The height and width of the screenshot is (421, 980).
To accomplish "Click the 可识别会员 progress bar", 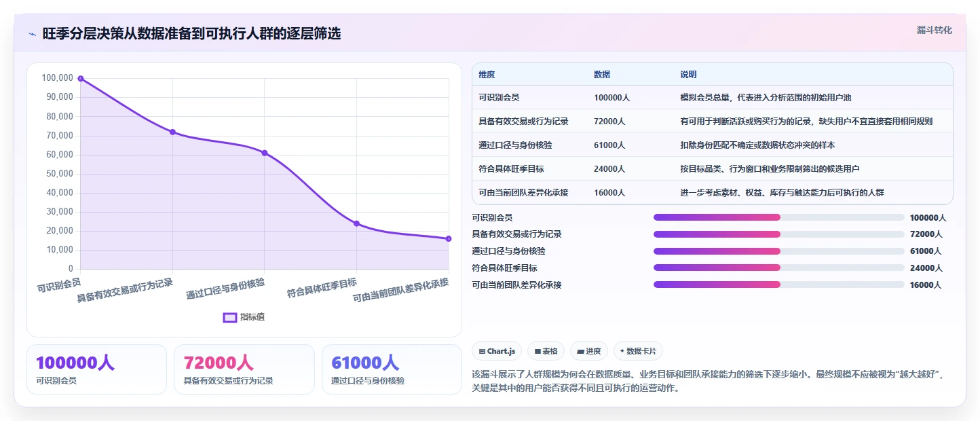I will point(778,217).
